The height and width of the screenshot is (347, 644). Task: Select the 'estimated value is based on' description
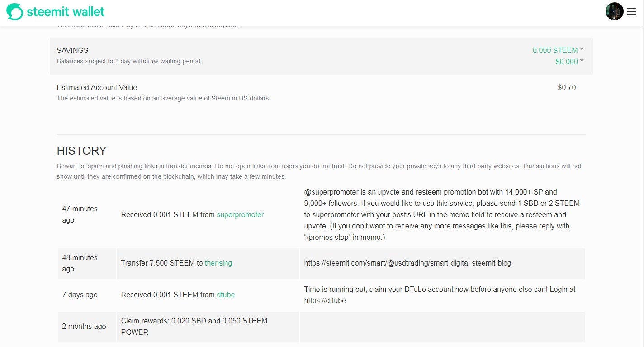[163, 98]
